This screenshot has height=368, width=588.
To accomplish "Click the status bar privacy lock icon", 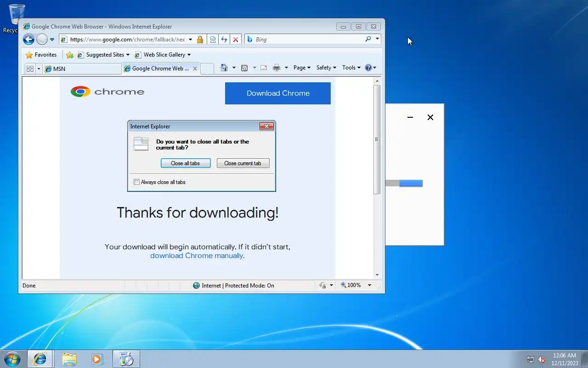I will [x=322, y=286].
